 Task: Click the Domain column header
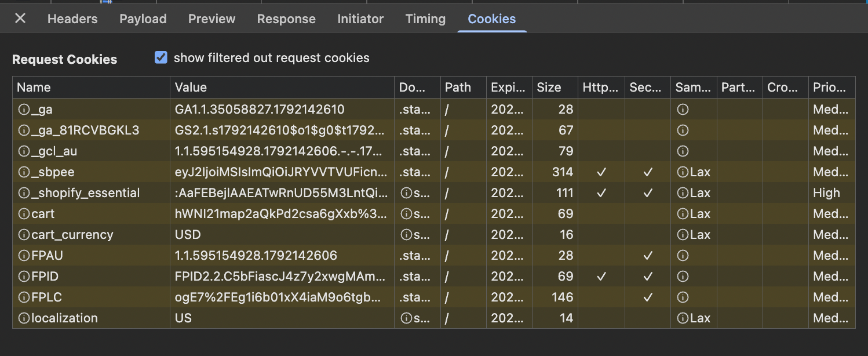tap(418, 88)
